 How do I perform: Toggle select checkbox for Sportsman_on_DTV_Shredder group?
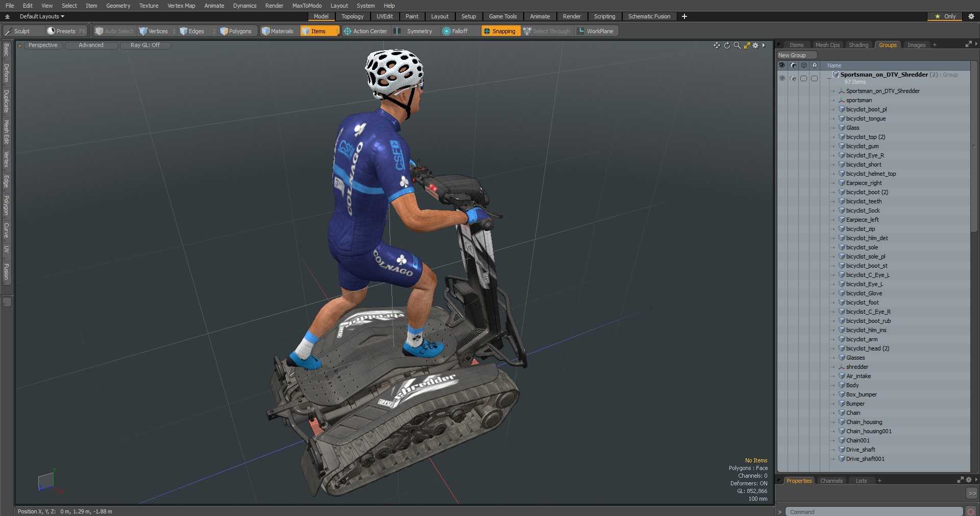point(804,78)
